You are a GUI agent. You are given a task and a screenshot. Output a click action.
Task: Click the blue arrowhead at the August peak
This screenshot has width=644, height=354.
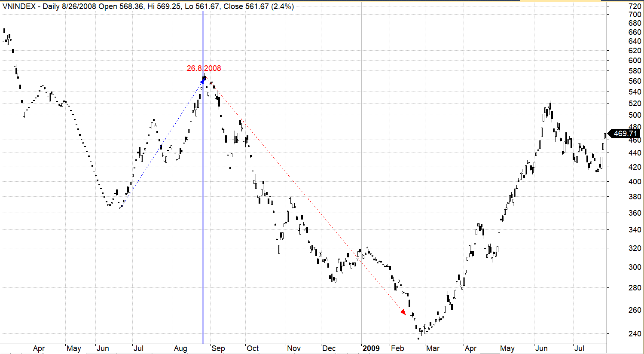click(x=203, y=80)
